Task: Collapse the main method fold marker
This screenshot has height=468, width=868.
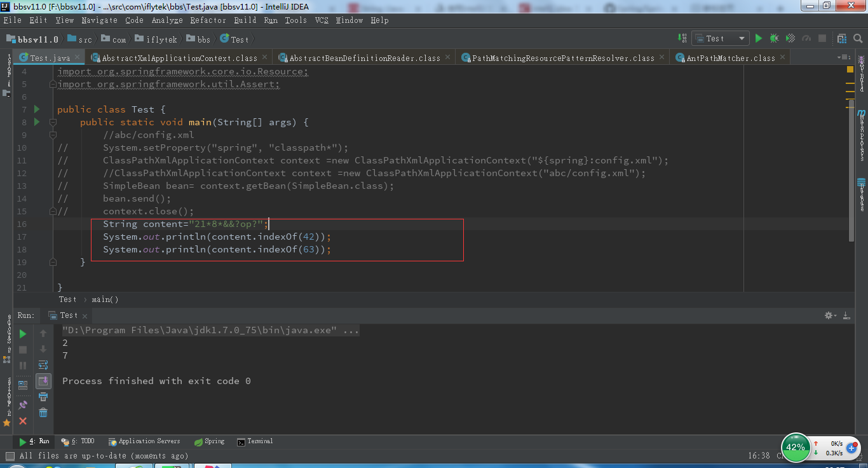Action: (53, 122)
